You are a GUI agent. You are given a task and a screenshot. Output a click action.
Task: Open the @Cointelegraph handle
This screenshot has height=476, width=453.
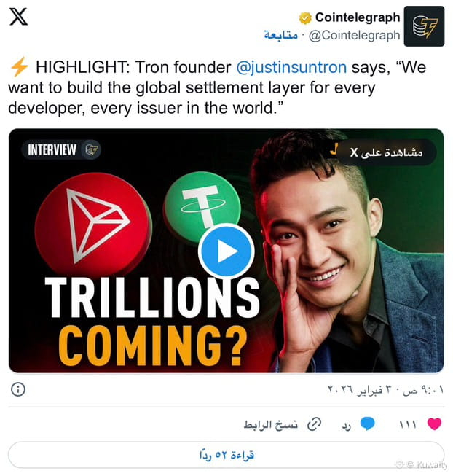click(354, 36)
